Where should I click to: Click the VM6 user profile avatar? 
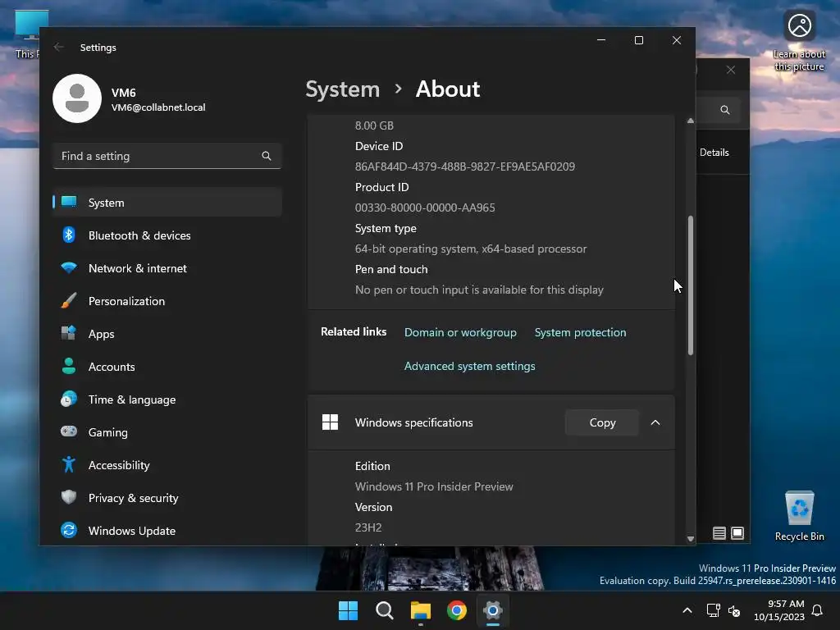coord(77,98)
